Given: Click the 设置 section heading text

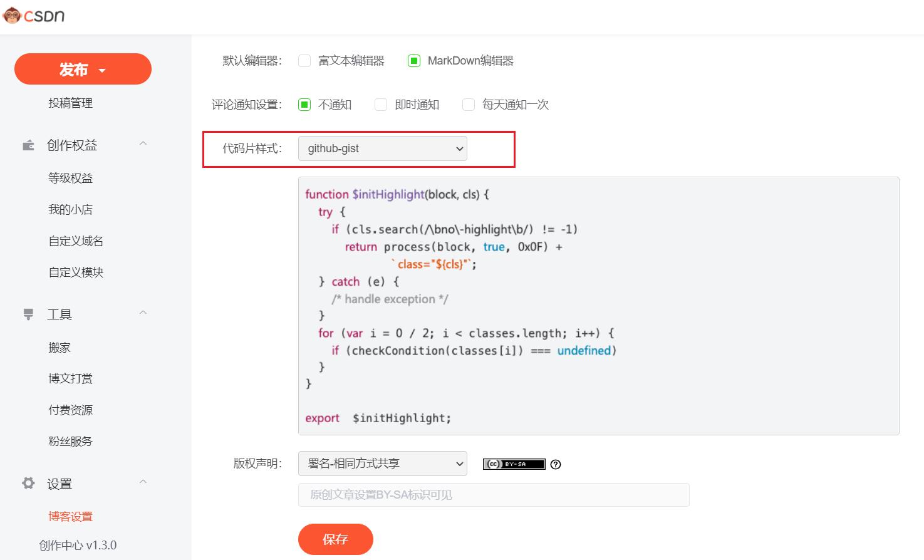Looking at the screenshot, I should click(x=60, y=484).
